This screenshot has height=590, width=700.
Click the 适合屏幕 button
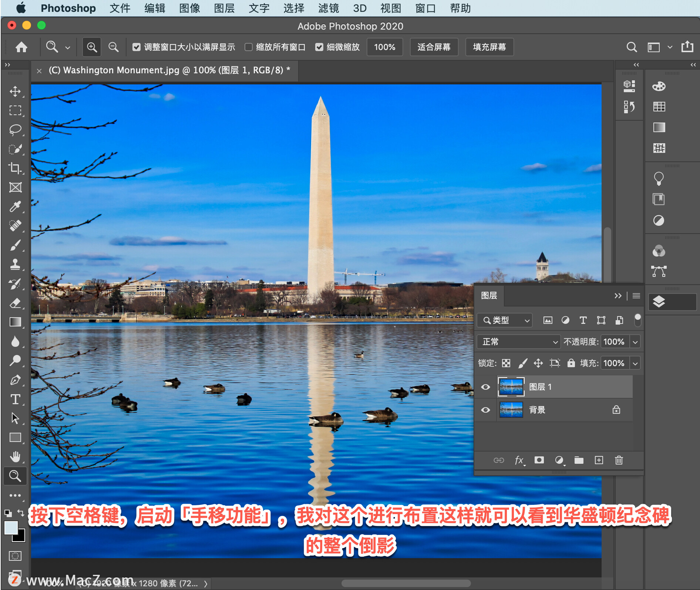point(434,47)
